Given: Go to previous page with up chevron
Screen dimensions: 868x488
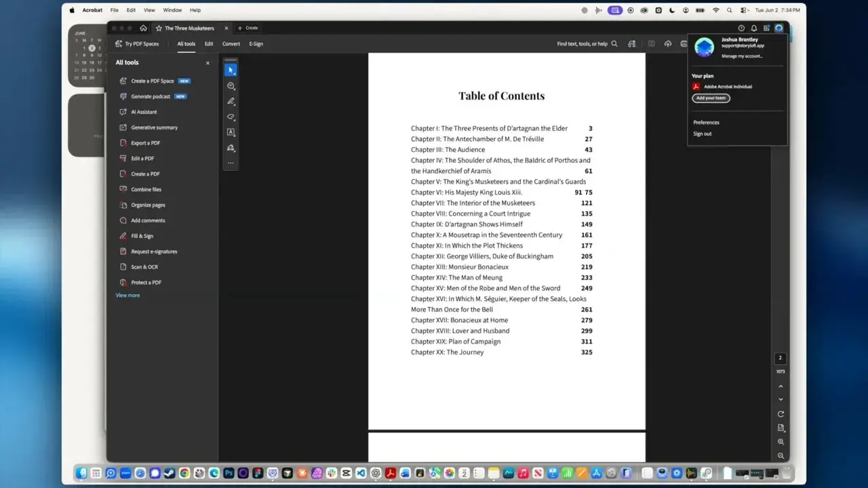Looking at the screenshot, I should coord(781,386).
